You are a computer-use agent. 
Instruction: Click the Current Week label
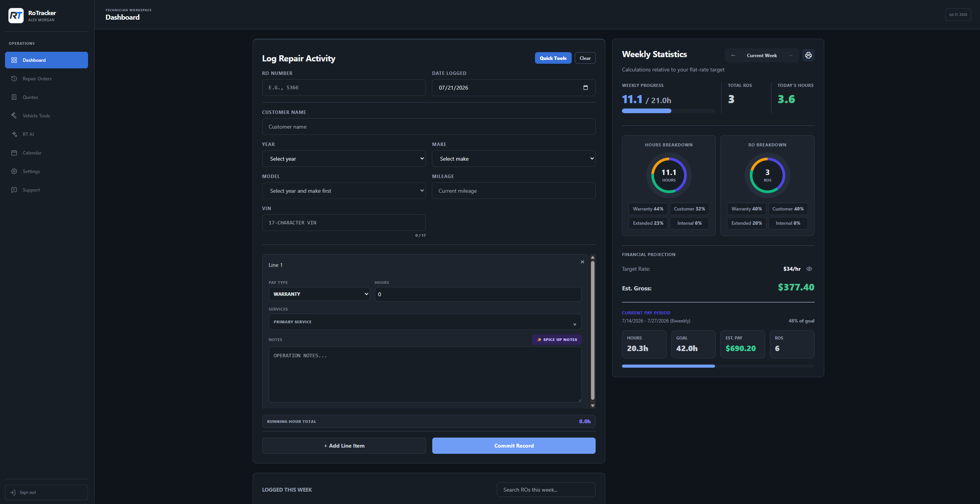point(762,56)
